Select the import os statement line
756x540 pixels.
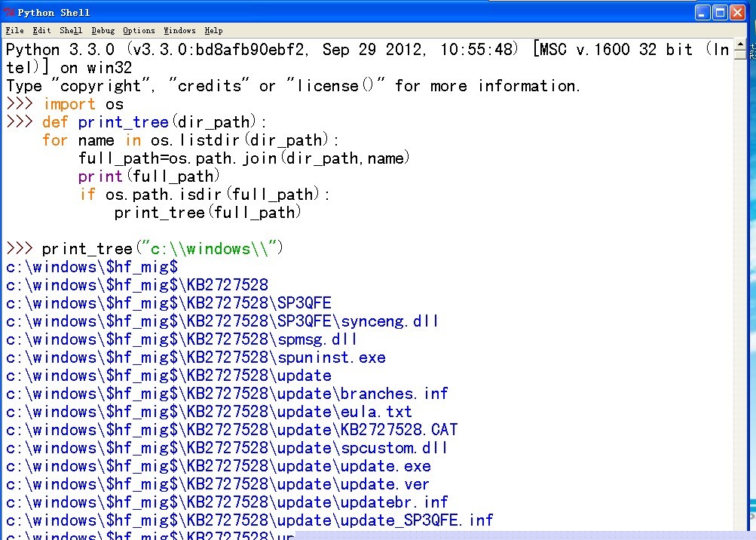(x=83, y=104)
